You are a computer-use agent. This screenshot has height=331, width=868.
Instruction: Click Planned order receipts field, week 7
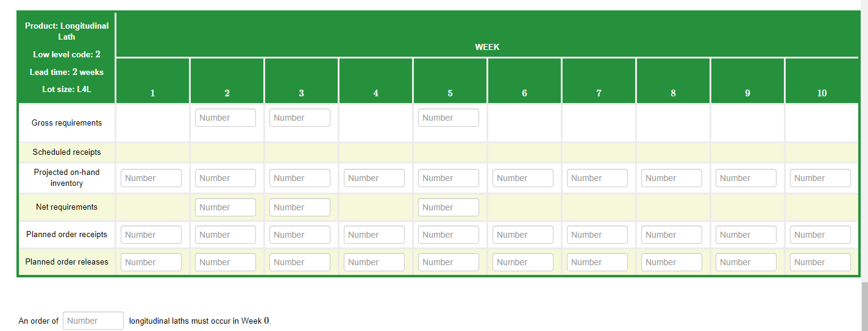tap(597, 235)
